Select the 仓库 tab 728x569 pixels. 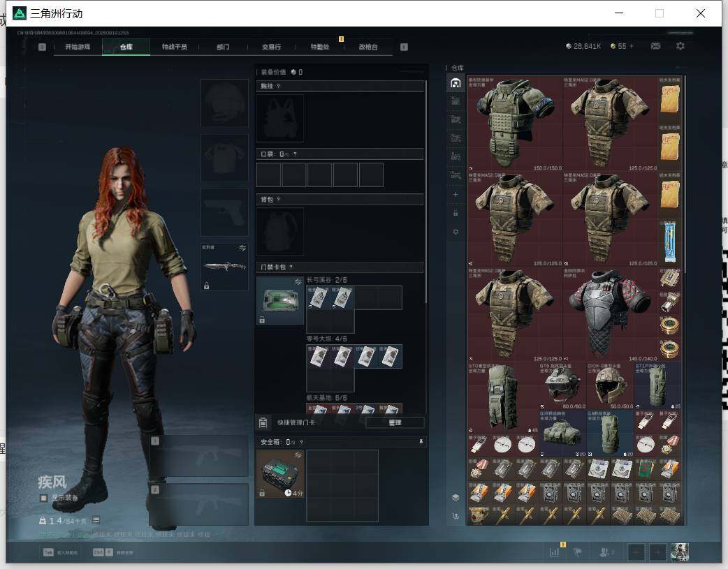(126, 47)
